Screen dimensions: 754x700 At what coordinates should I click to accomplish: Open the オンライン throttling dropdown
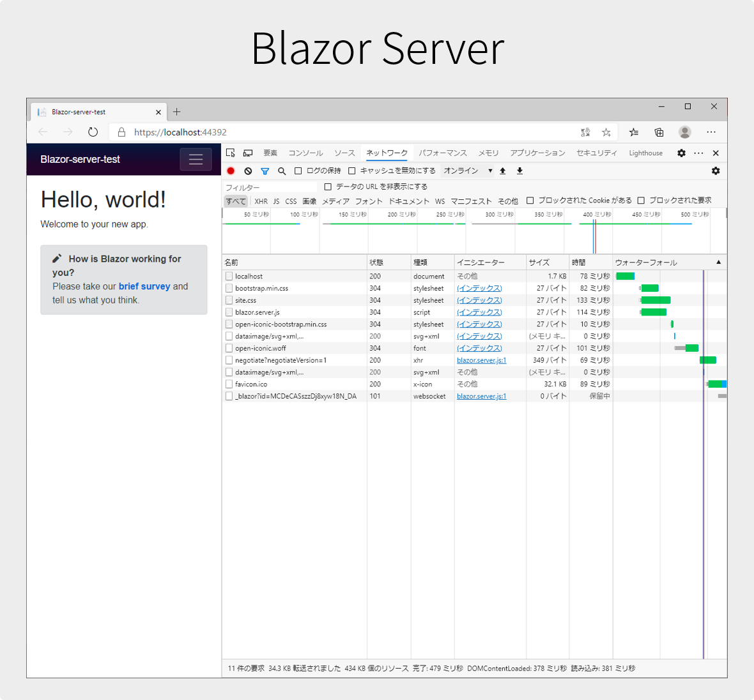pyautogui.click(x=467, y=171)
